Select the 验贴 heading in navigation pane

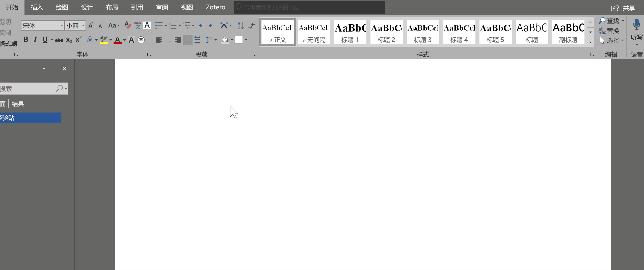click(x=30, y=118)
